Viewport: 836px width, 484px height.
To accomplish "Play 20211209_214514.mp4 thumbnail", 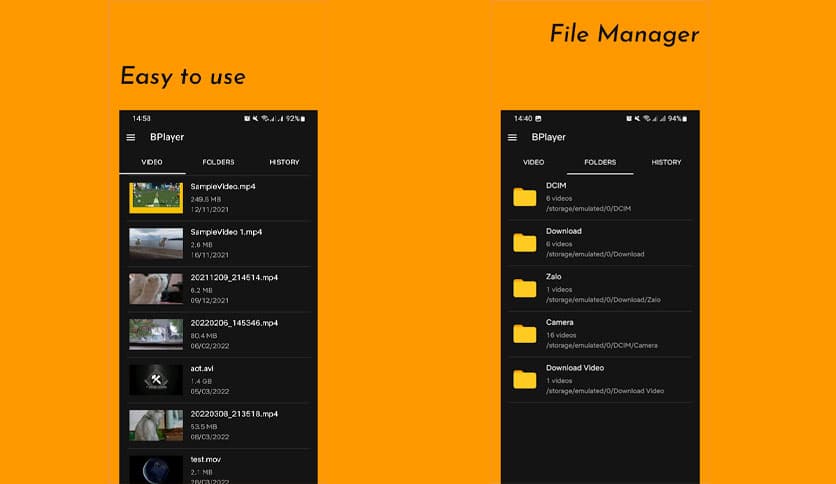I will (156, 289).
